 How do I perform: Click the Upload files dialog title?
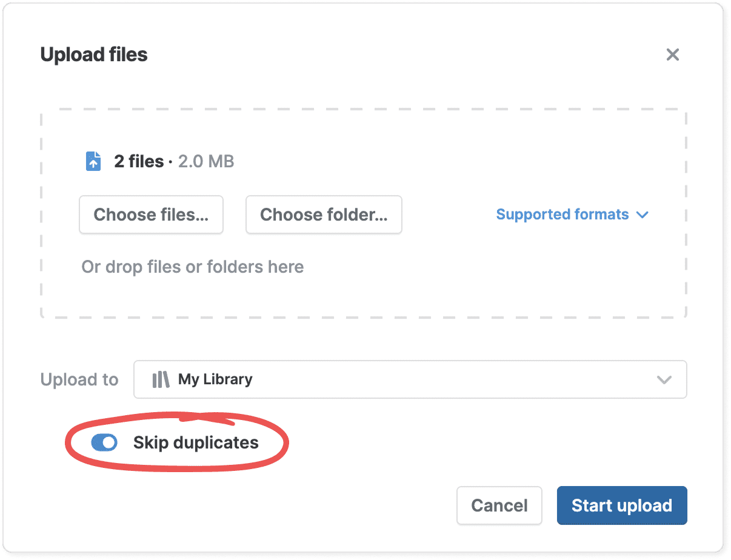pos(94,55)
